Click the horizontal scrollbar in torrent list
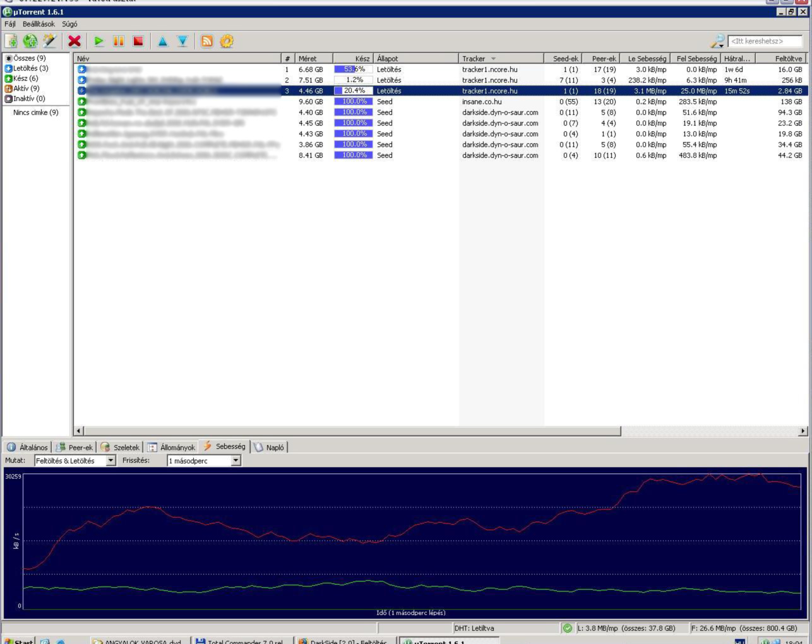Viewport: 812px width, 644px height. pyautogui.click(x=352, y=431)
